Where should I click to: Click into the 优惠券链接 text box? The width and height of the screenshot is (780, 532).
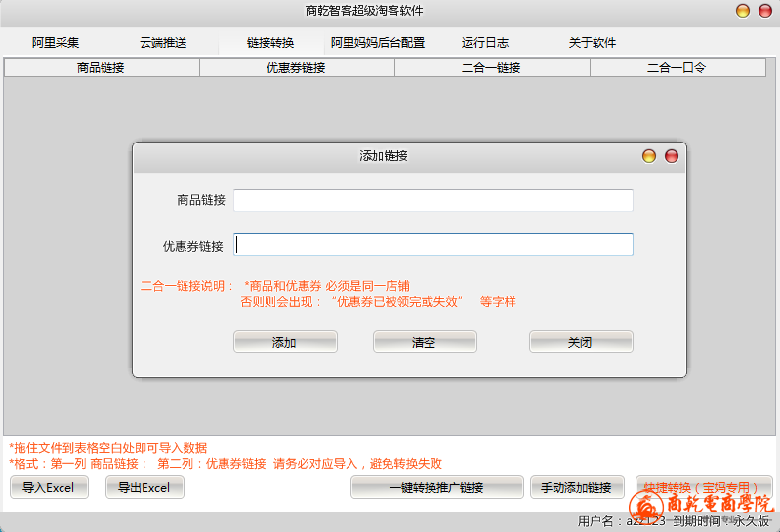[x=433, y=245]
